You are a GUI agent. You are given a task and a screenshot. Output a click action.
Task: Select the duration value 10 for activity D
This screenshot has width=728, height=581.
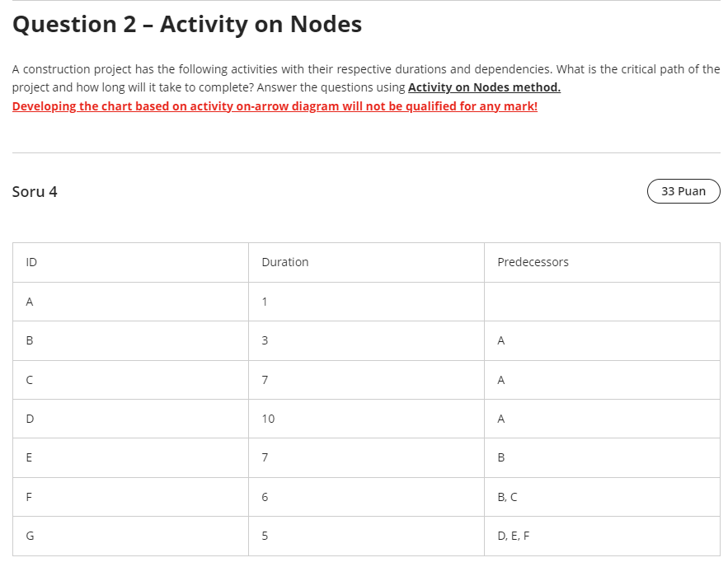[268, 419]
